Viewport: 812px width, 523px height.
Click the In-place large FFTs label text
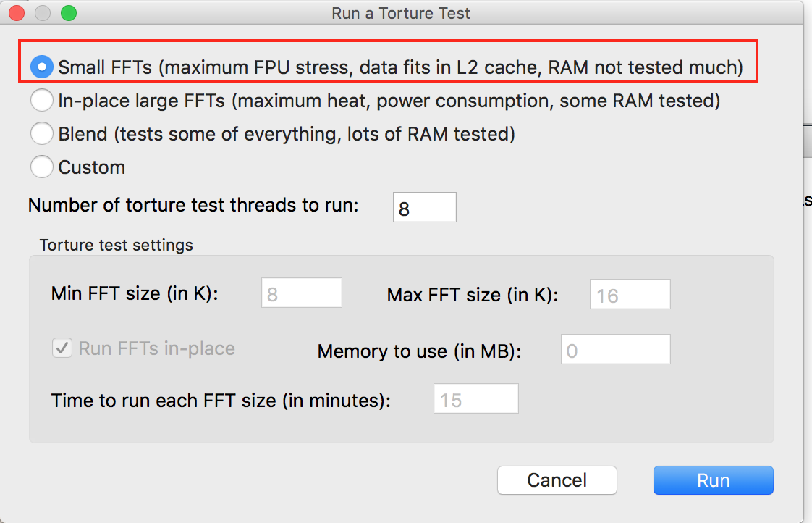click(x=389, y=101)
